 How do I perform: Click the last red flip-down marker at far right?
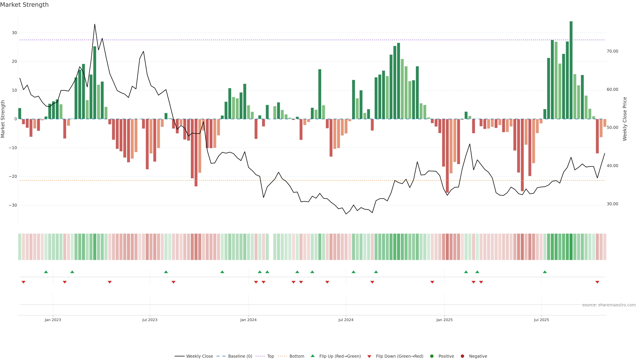(x=597, y=282)
